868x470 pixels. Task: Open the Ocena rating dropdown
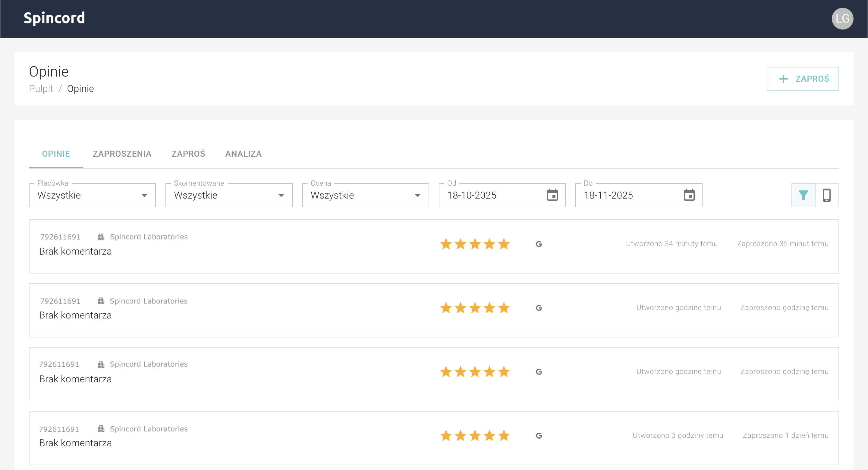(x=365, y=196)
